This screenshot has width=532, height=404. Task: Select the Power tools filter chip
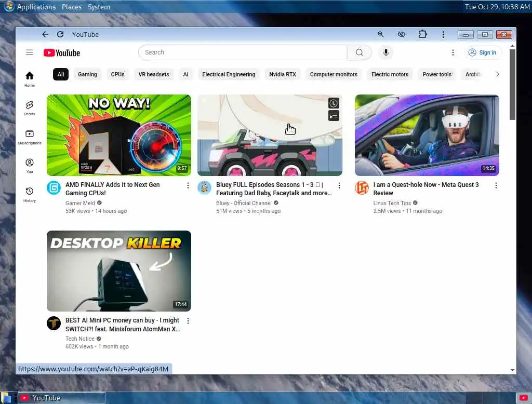point(437,74)
